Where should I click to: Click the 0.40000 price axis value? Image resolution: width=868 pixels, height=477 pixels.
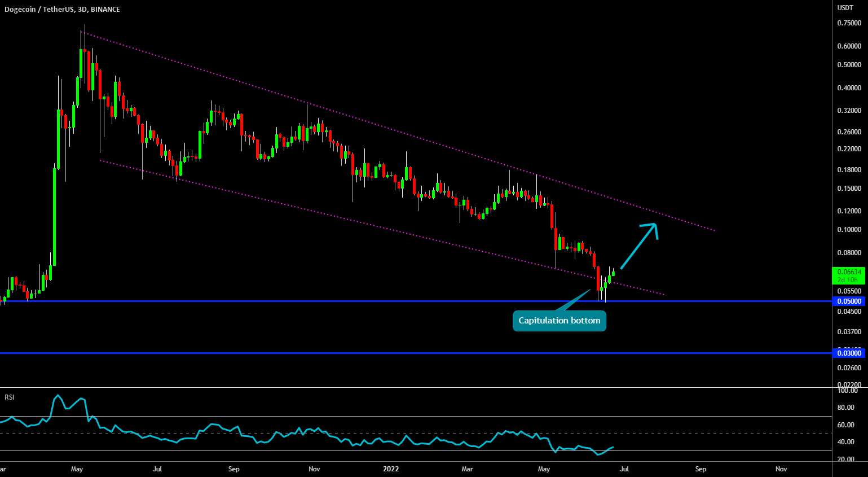tap(849, 88)
